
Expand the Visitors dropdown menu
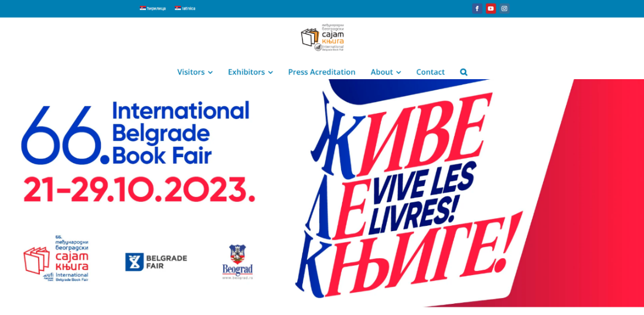tap(195, 72)
